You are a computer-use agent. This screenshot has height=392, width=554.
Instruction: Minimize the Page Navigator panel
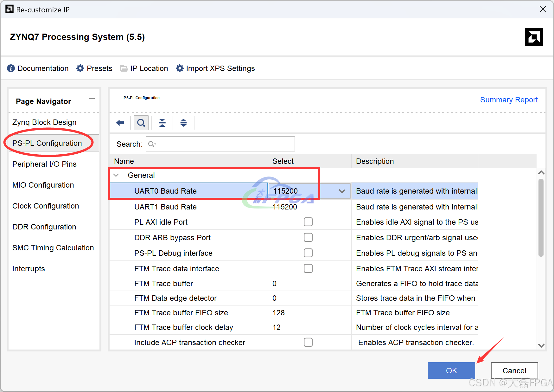pyautogui.click(x=92, y=99)
